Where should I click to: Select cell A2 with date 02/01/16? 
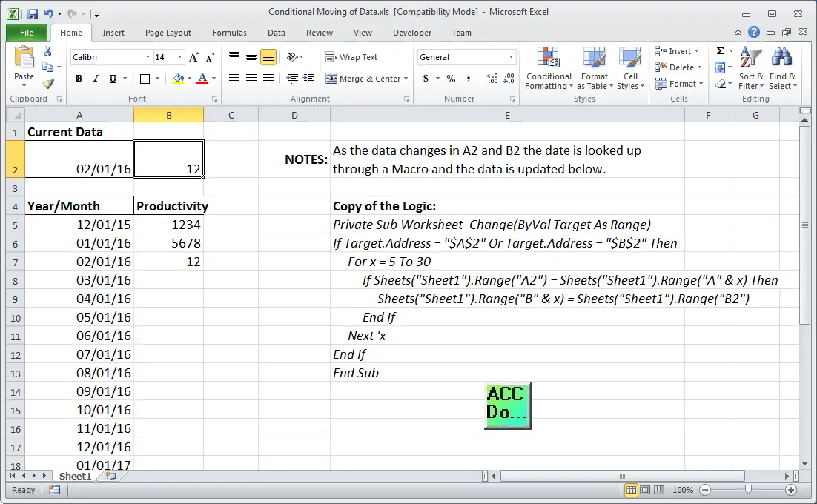coord(79,159)
